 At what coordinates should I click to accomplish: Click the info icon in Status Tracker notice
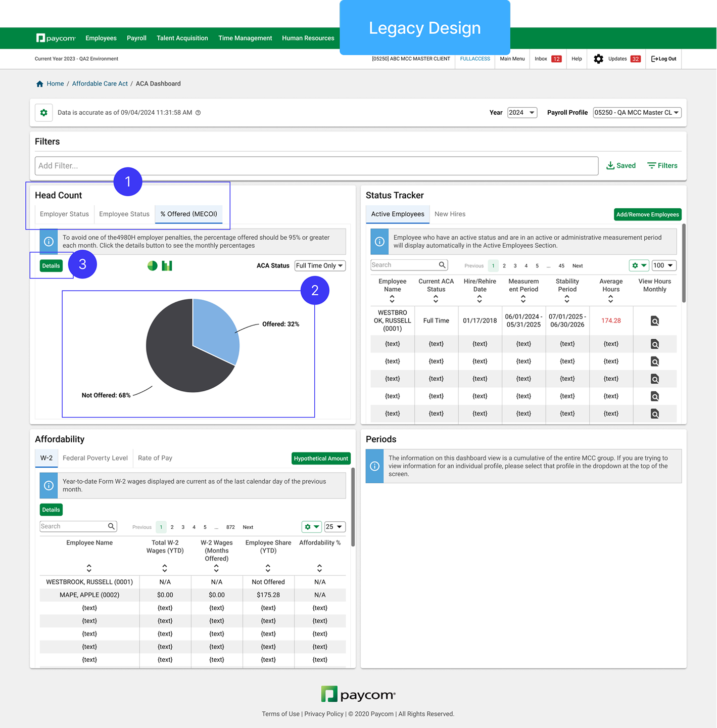(379, 242)
